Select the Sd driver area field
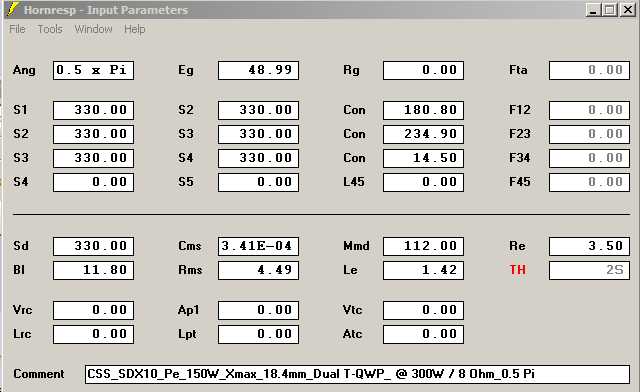The image size is (640, 392). click(93, 246)
